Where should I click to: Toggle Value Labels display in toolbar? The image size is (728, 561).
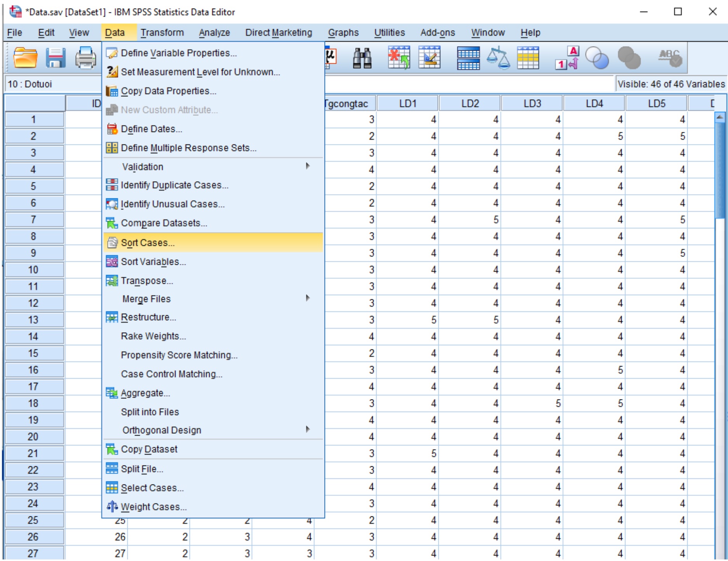(566, 58)
